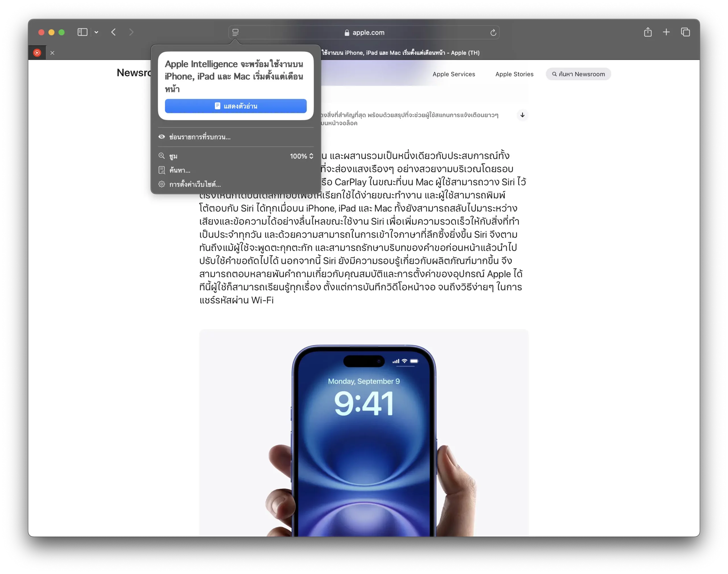728x574 pixels.
Task: Open sidebar options dropdown chevron
Action: (96, 32)
